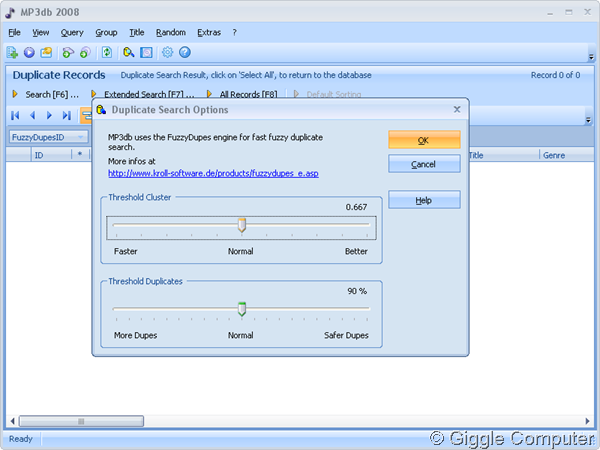600x450 pixels.
Task: Click the add new record document icon
Action: pyautogui.click(x=12, y=52)
